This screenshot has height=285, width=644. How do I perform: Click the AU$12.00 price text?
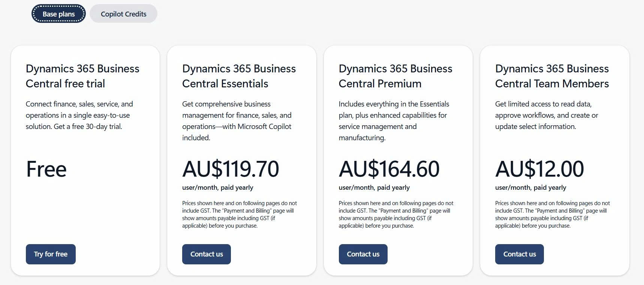pyautogui.click(x=539, y=169)
